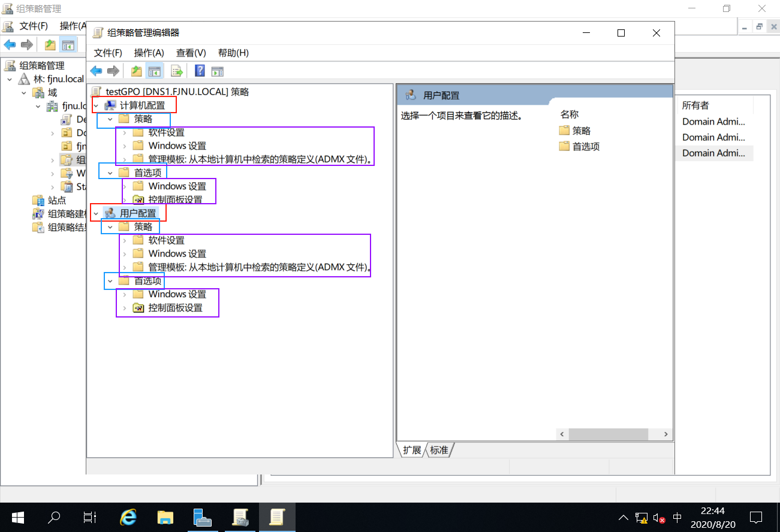
Task: Click the 中 input method indicator
Action: 677,518
